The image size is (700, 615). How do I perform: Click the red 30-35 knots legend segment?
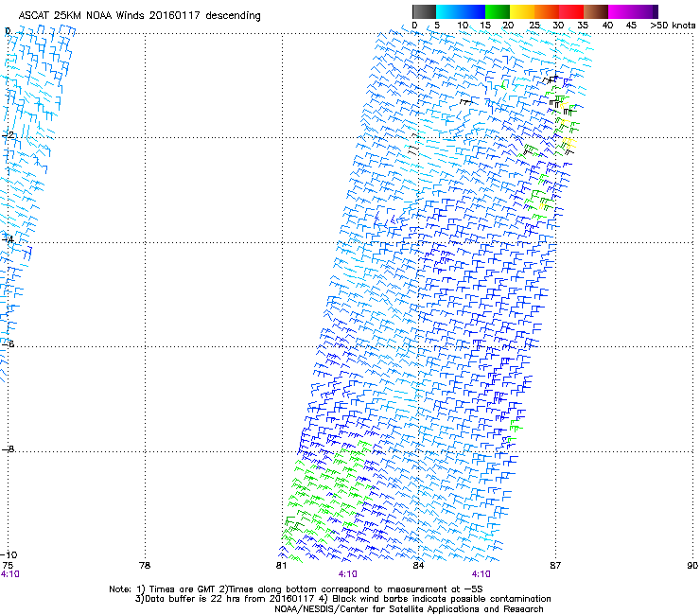tap(571, 11)
